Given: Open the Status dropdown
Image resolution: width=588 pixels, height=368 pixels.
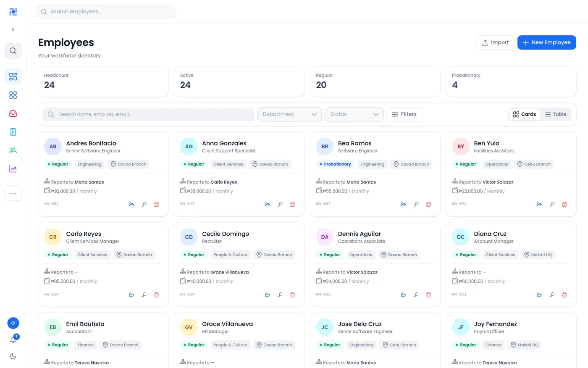Looking at the screenshot, I should pyautogui.click(x=354, y=114).
